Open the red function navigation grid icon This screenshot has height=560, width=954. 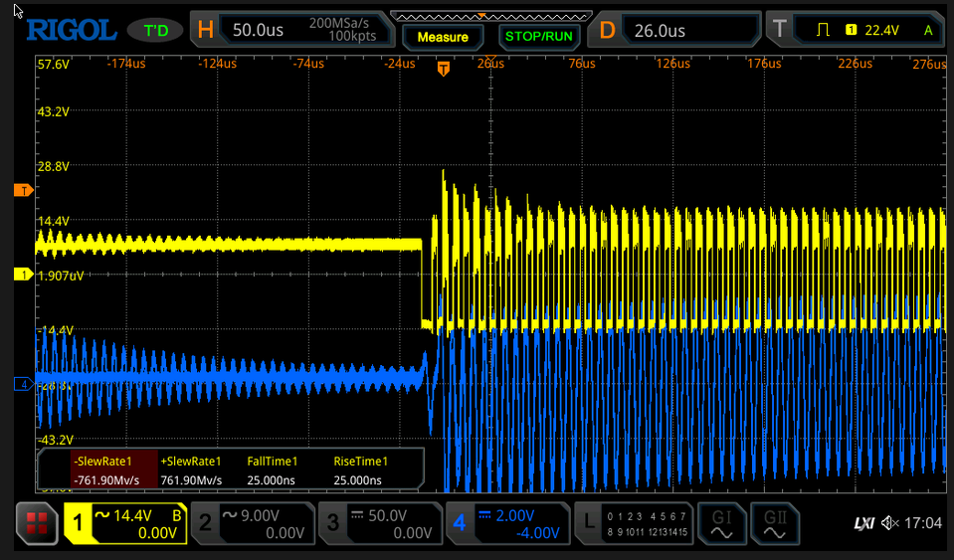click(x=37, y=523)
